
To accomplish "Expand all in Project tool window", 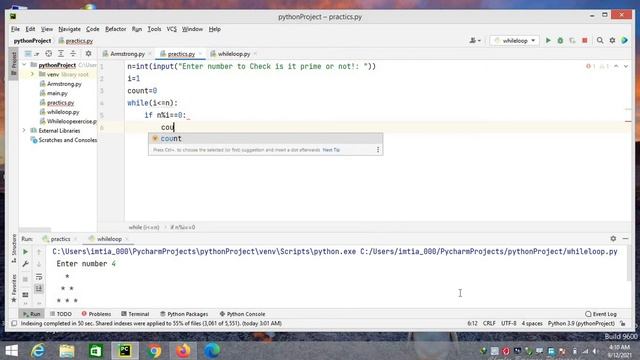I will [61, 53].
